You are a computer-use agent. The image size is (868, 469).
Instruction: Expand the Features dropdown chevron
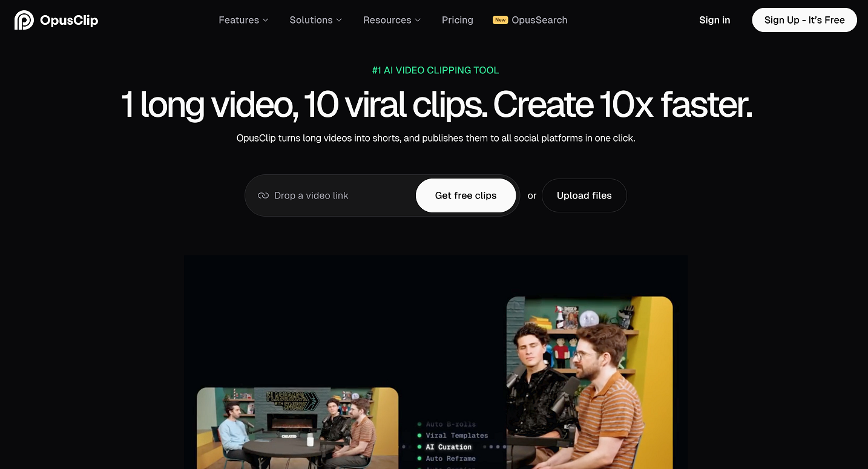point(265,20)
